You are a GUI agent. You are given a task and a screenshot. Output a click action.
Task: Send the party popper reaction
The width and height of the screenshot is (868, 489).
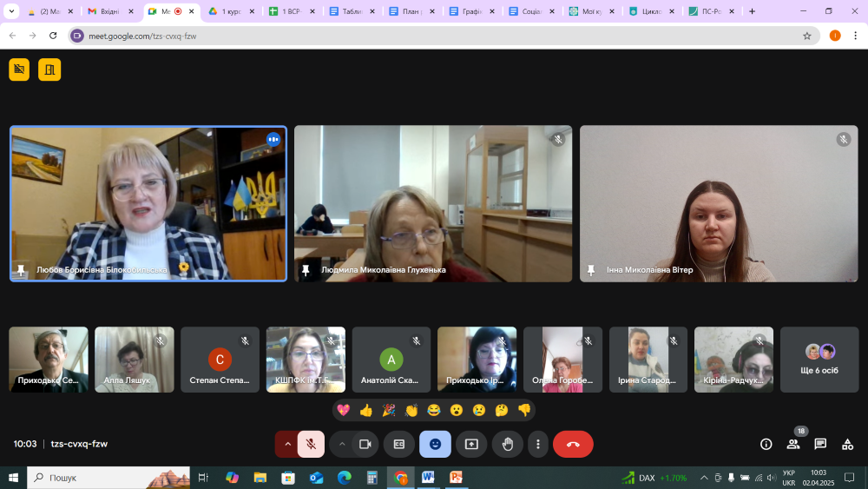tap(389, 410)
